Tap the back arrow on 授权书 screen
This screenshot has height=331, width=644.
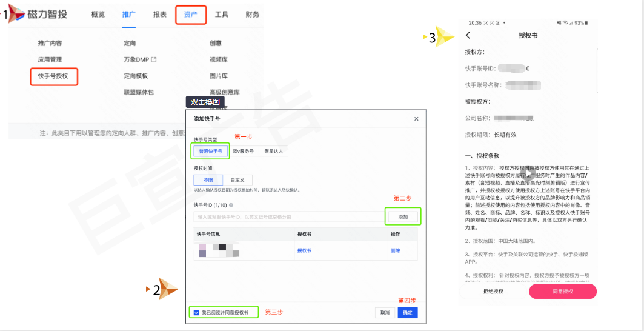coord(468,35)
